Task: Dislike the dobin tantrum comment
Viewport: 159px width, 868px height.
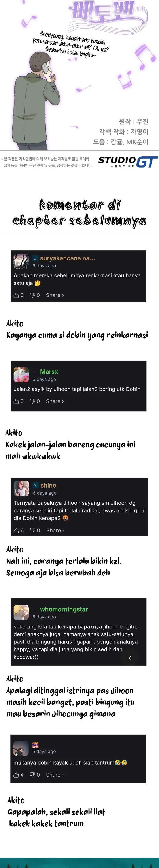Action: tap(32, 775)
